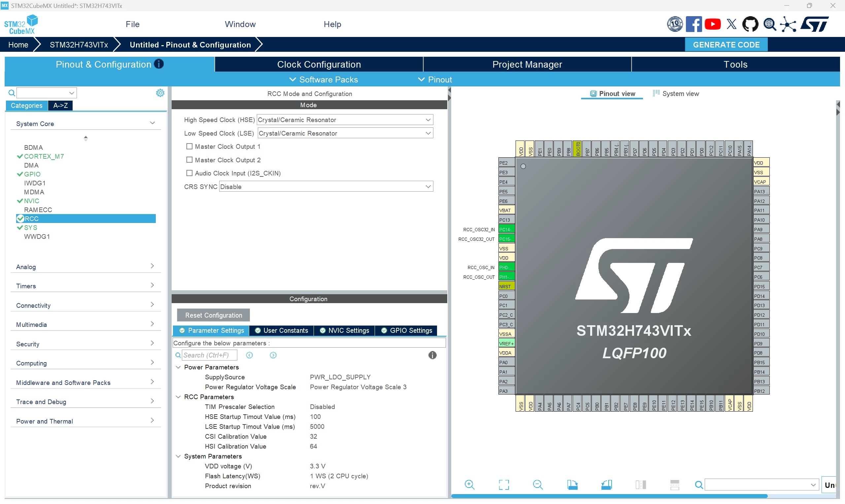The width and height of the screenshot is (845, 504).
Task: Zoom in on the chip pinout
Action: pos(470,485)
